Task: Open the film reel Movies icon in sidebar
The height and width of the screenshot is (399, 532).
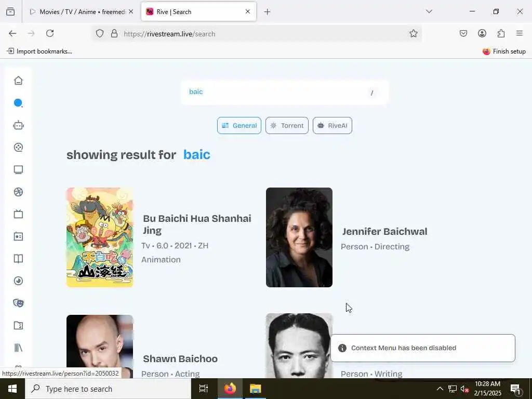Action: click(x=18, y=147)
